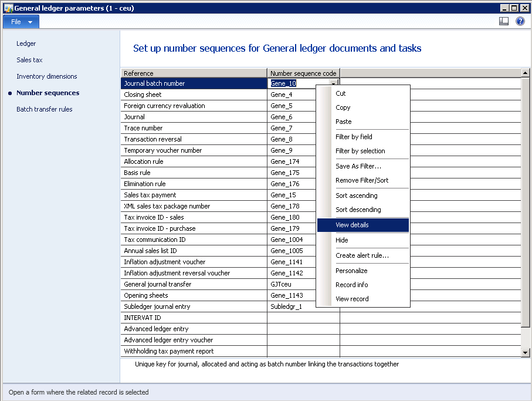
Task: Click the Help question mark icon
Action: tap(520, 21)
